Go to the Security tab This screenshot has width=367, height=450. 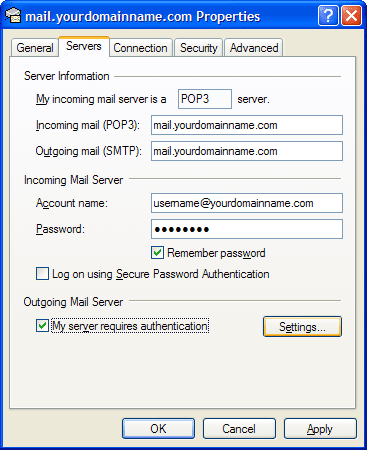click(x=199, y=48)
